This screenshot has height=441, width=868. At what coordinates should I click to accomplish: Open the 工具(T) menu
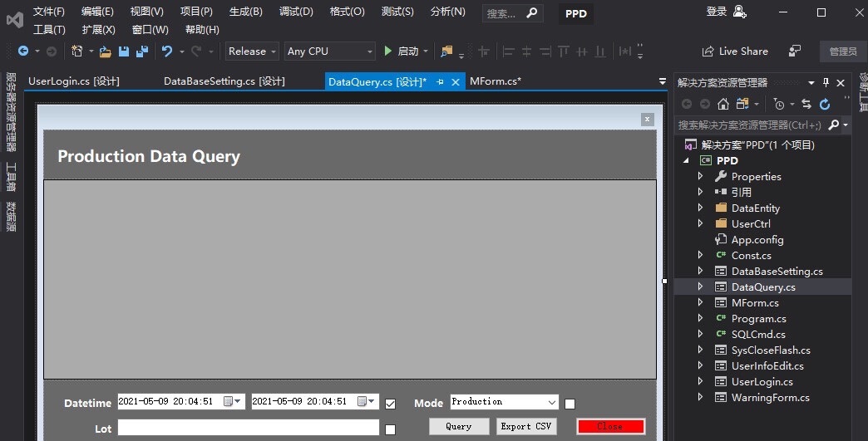click(49, 30)
